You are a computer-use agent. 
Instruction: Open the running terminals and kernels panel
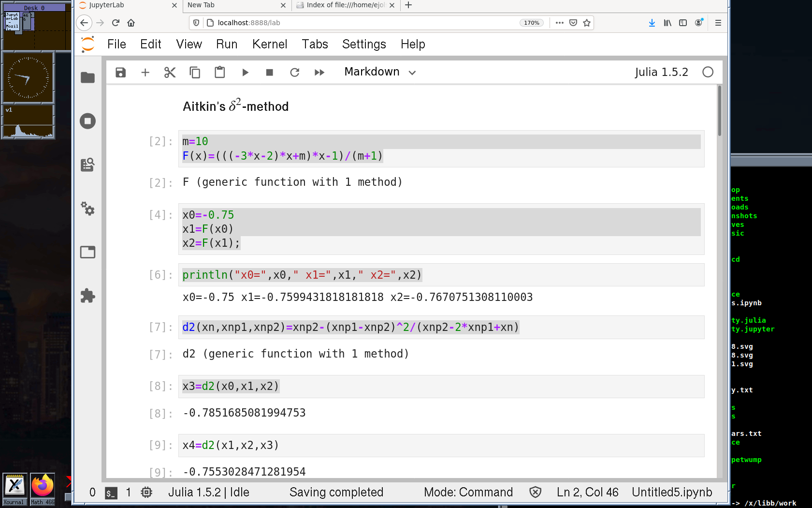coord(87,121)
